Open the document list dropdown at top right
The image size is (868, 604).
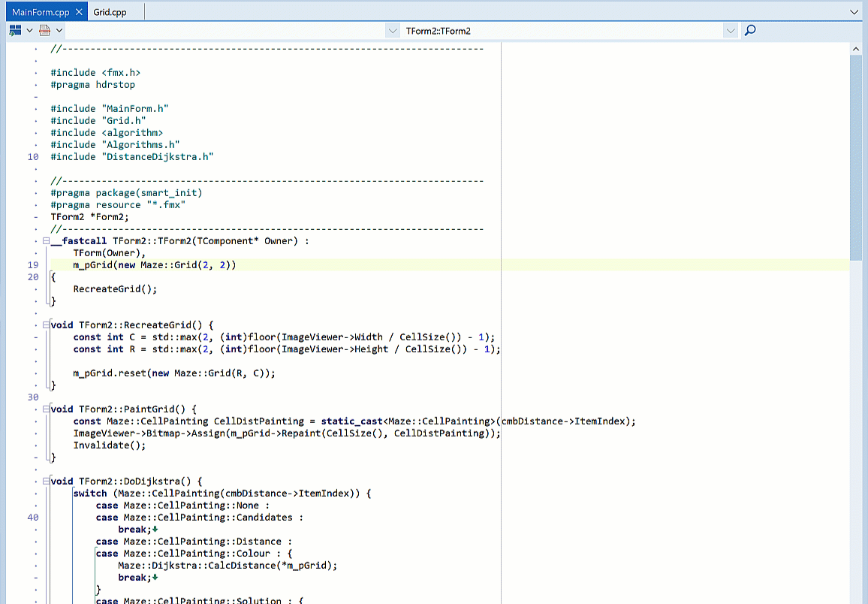coord(854,11)
